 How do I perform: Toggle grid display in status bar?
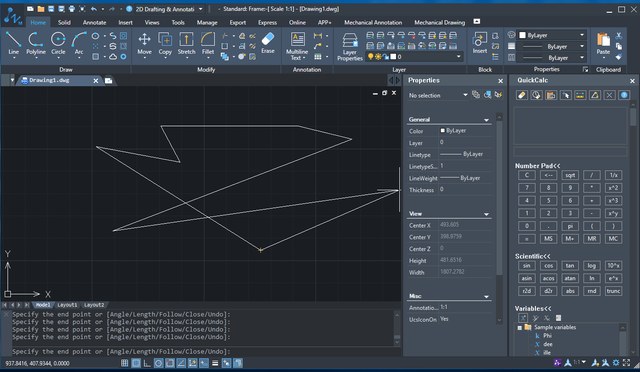[124, 363]
